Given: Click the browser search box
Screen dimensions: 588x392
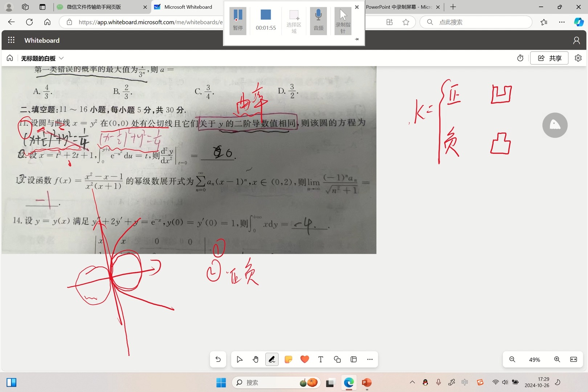Looking at the screenshot, I should pos(476,22).
